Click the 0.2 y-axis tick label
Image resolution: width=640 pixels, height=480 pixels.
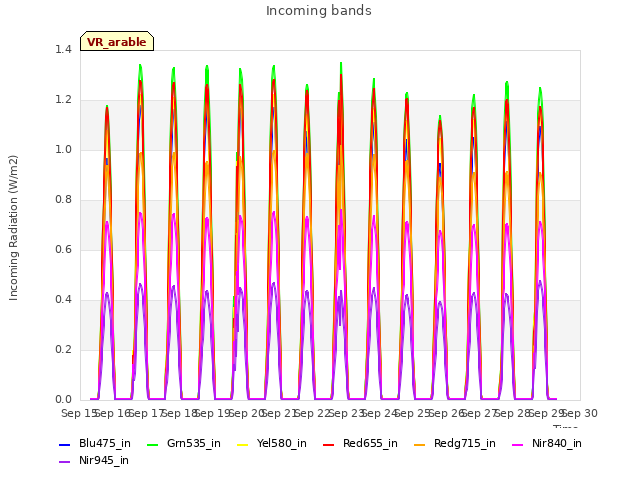[x=63, y=349]
